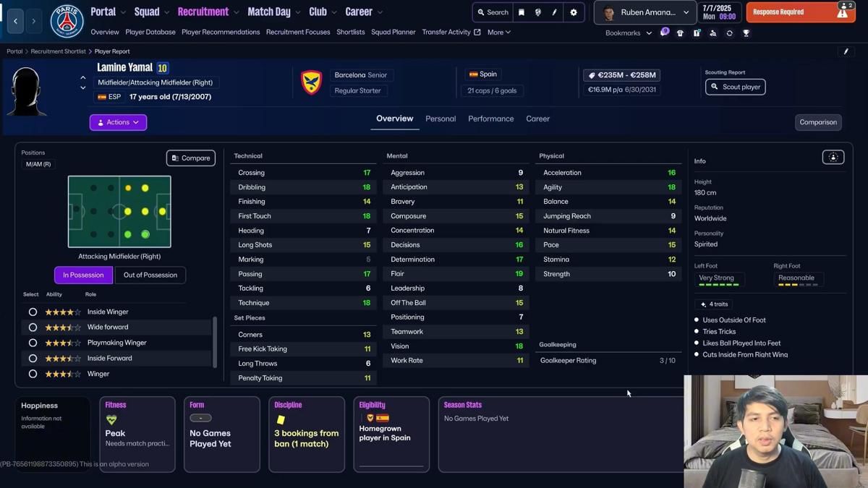Viewport: 868px width, 488px height.
Task: Open notifications via the chat bubble icon
Action: (664, 33)
